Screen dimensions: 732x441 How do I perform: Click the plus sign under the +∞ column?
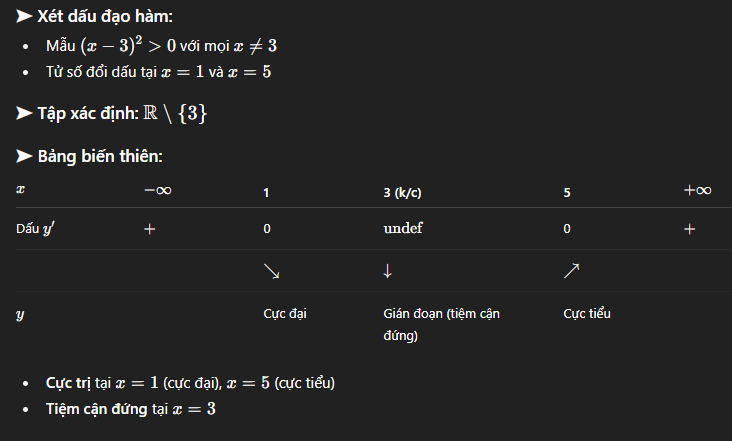[x=689, y=229]
